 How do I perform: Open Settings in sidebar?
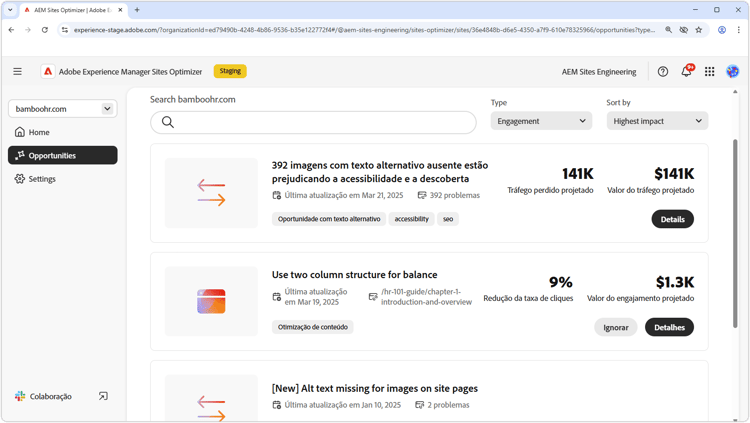(63, 179)
